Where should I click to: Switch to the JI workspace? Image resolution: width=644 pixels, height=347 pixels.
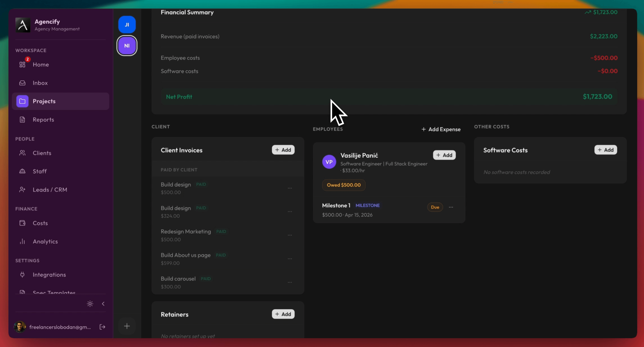coord(127,24)
